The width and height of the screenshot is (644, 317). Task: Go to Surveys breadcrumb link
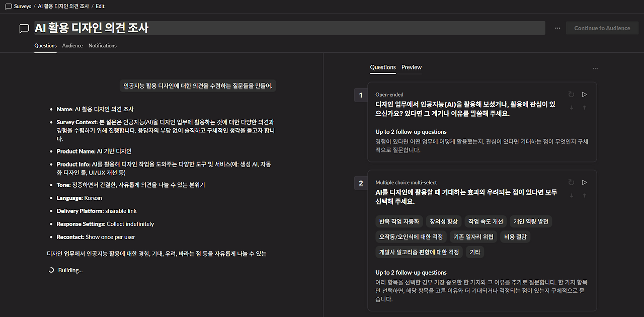(x=23, y=6)
